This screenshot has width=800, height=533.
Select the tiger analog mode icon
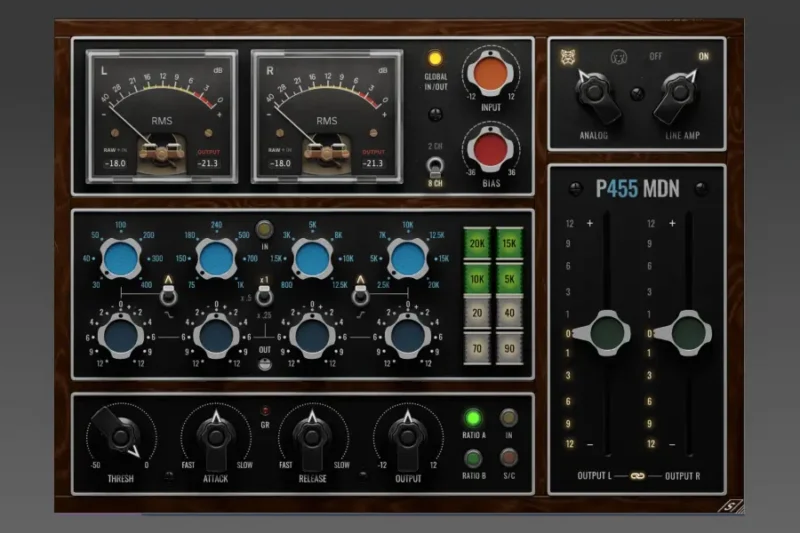point(568,57)
